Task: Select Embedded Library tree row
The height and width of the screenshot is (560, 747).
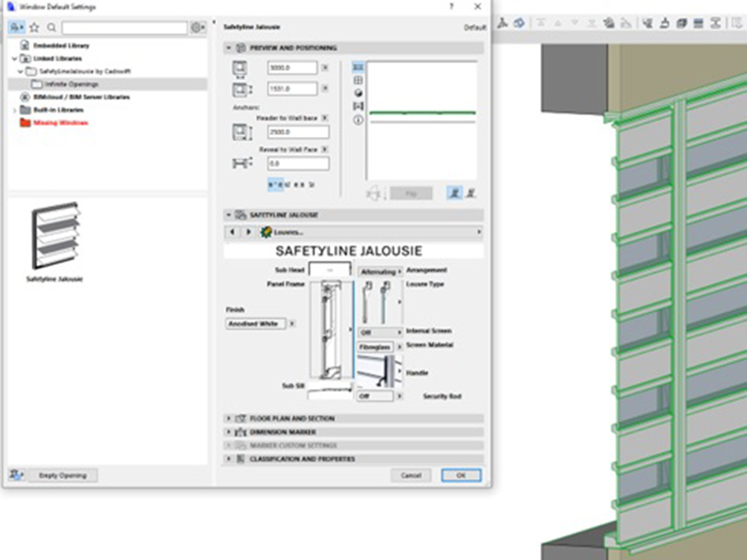Action: 108,46
